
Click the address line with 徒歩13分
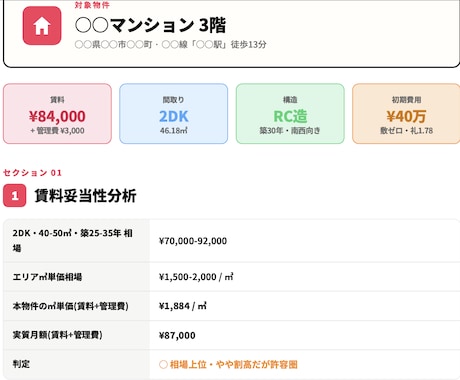coord(170,44)
